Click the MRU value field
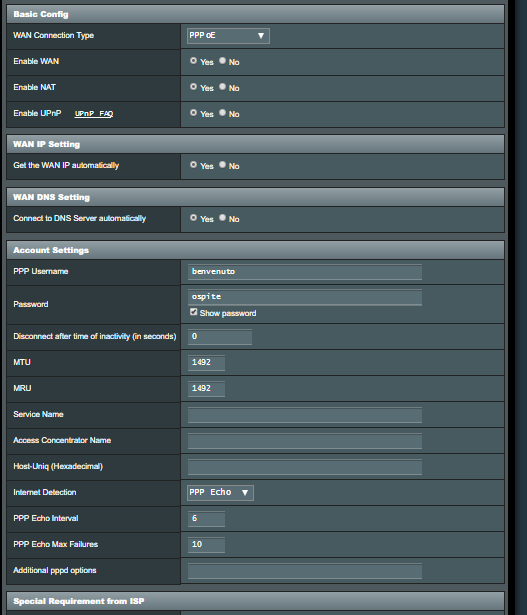Viewport: 527px width, 615px height. point(206,388)
